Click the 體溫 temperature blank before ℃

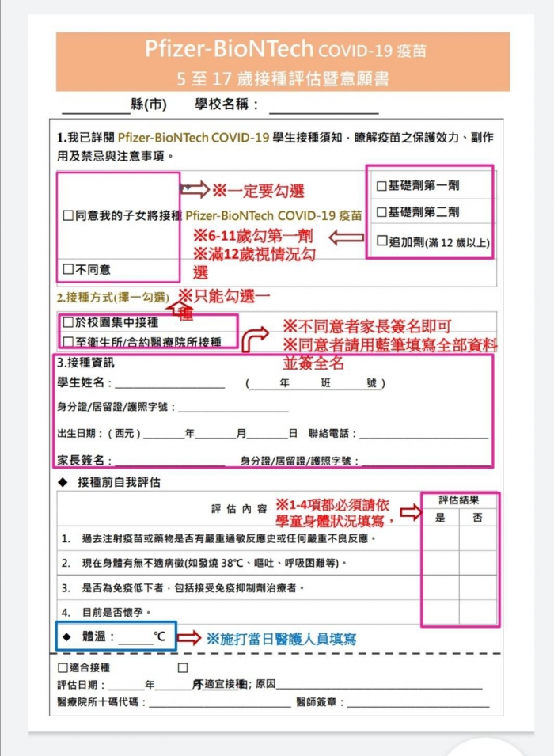pyautogui.click(x=135, y=637)
